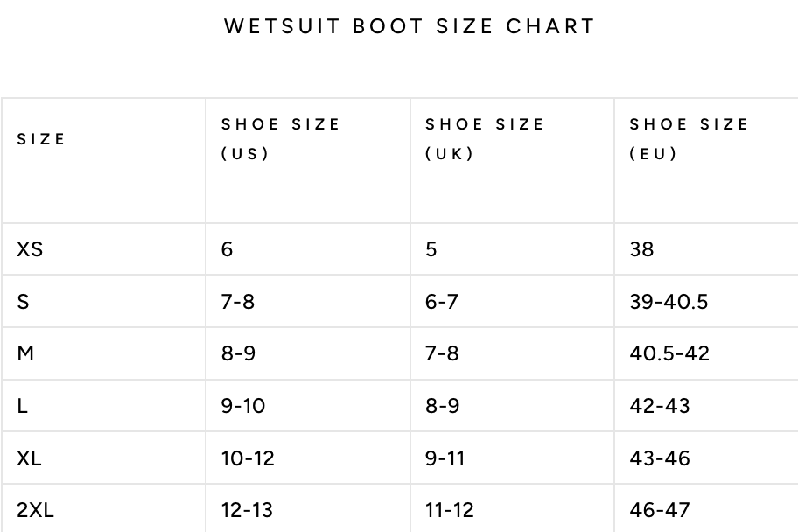Click the EU 43-46 cell
Screen dimensions: 798x532
(x=660, y=458)
